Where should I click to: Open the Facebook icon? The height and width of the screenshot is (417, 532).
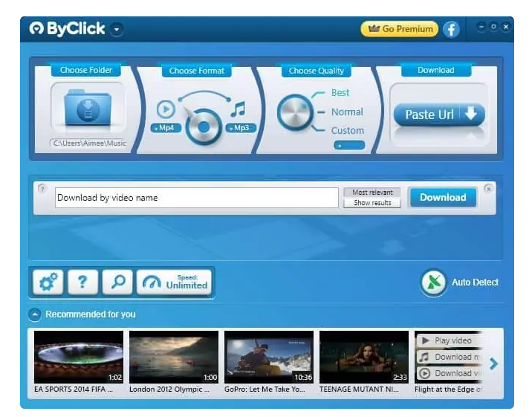(451, 30)
